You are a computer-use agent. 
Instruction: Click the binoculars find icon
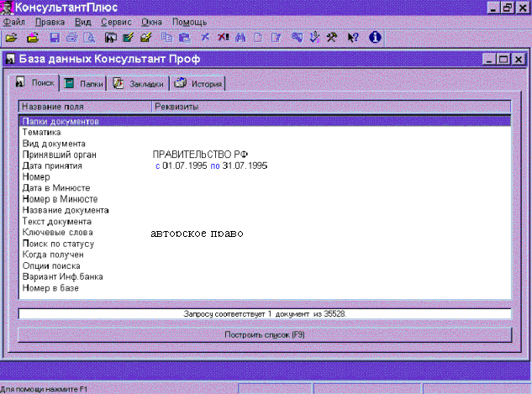240,37
